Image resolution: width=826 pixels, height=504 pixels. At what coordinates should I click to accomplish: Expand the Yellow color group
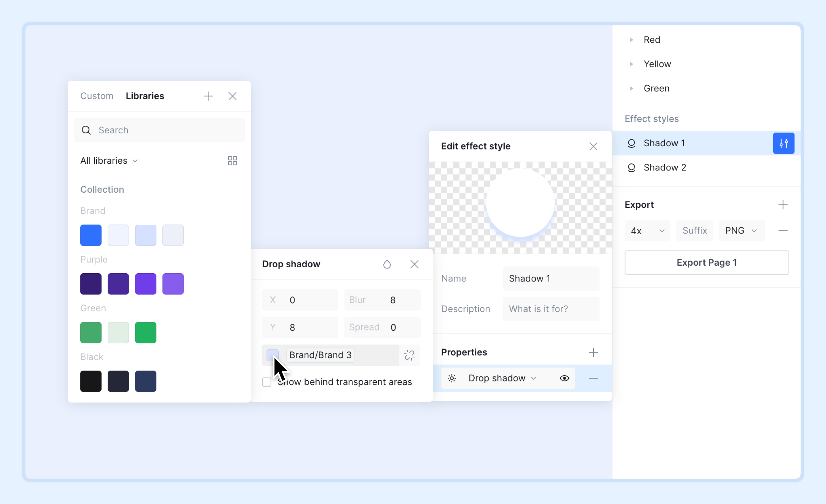point(631,64)
